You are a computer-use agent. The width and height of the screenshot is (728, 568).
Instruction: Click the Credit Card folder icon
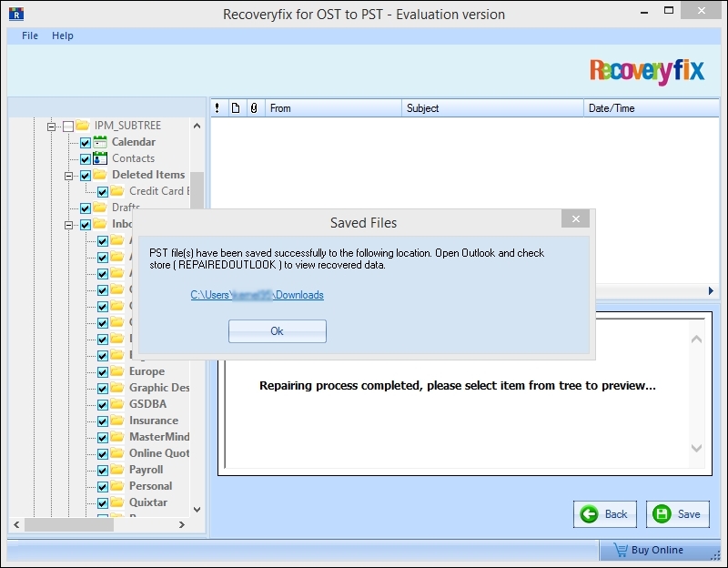tap(117, 191)
